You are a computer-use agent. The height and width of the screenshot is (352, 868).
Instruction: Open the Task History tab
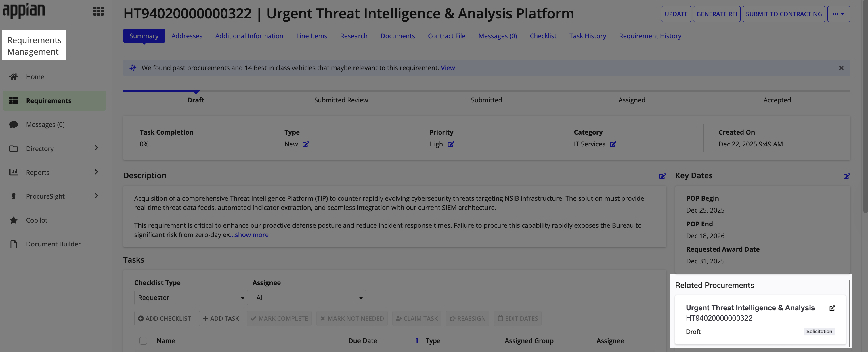click(x=588, y=36)
